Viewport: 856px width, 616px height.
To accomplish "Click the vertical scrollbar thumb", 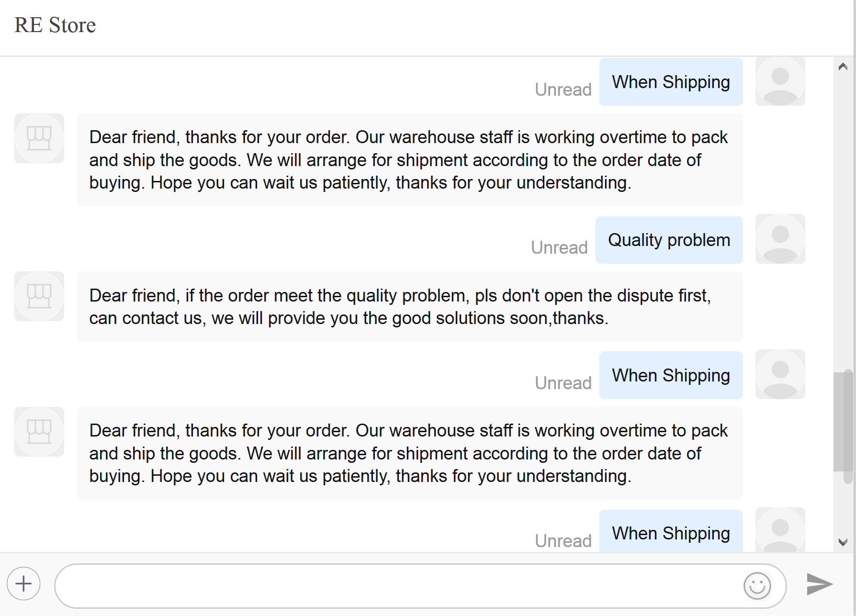I will point(843,421).
